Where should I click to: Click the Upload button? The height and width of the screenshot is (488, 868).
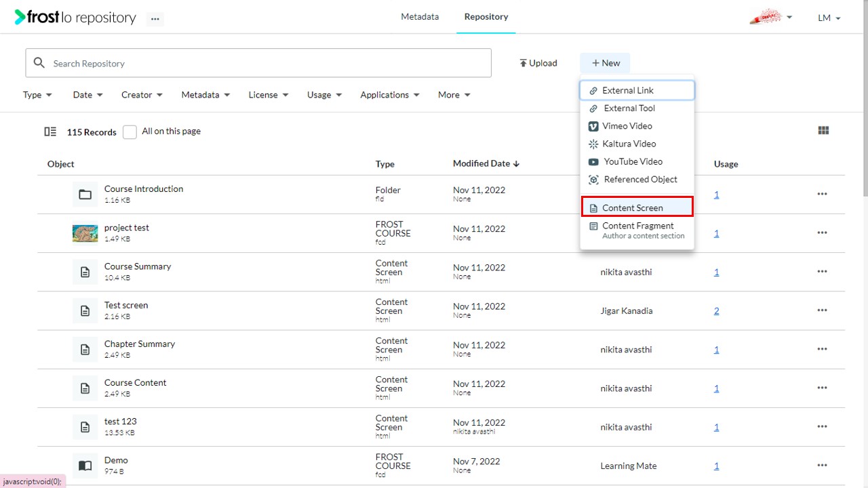coord(538,63)
